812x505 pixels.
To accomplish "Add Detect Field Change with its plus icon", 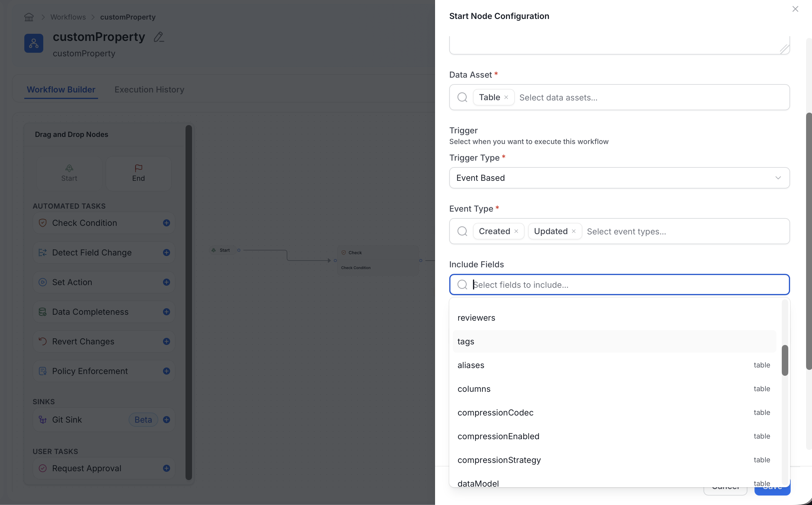I will (x=167, y=252).
